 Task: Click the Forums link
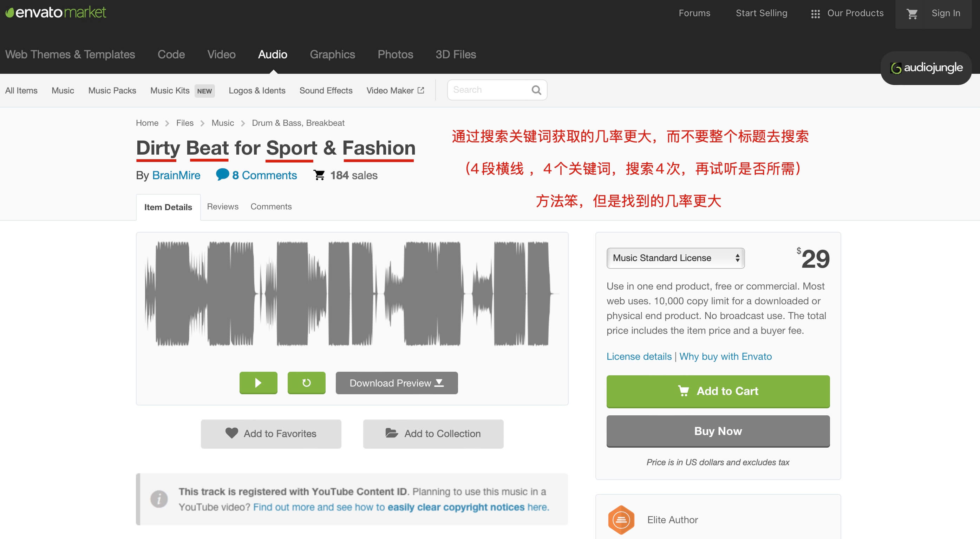point(694,13)
